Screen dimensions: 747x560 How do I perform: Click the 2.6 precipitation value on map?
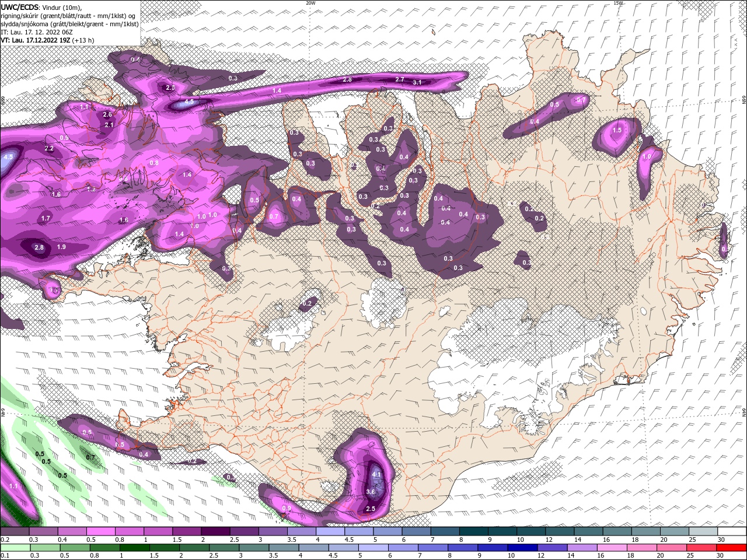[107, 115]
